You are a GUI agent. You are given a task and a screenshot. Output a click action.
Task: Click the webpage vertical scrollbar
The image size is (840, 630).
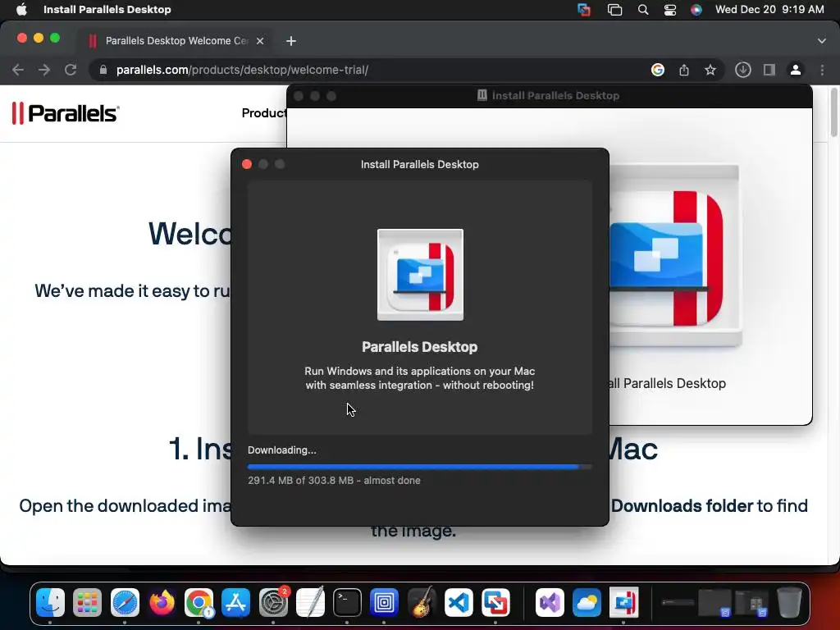click(834, 112)
